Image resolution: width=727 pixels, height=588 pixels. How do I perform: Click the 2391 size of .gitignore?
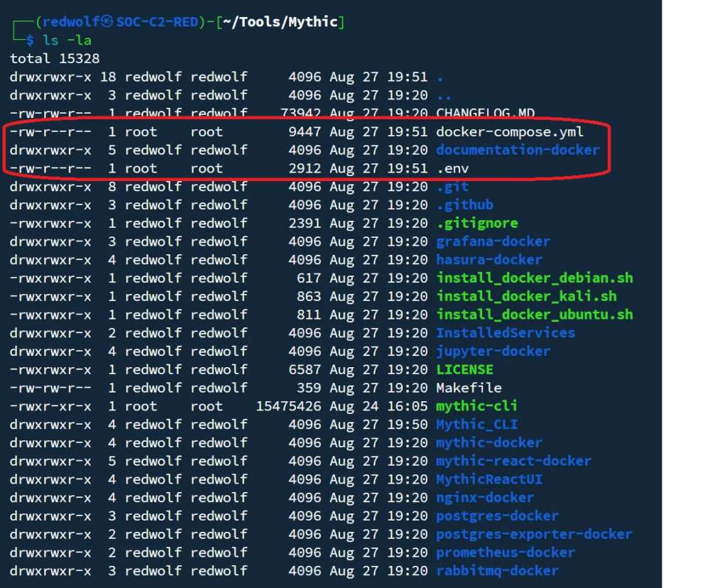pyautogui.click(x=305, y=223)
